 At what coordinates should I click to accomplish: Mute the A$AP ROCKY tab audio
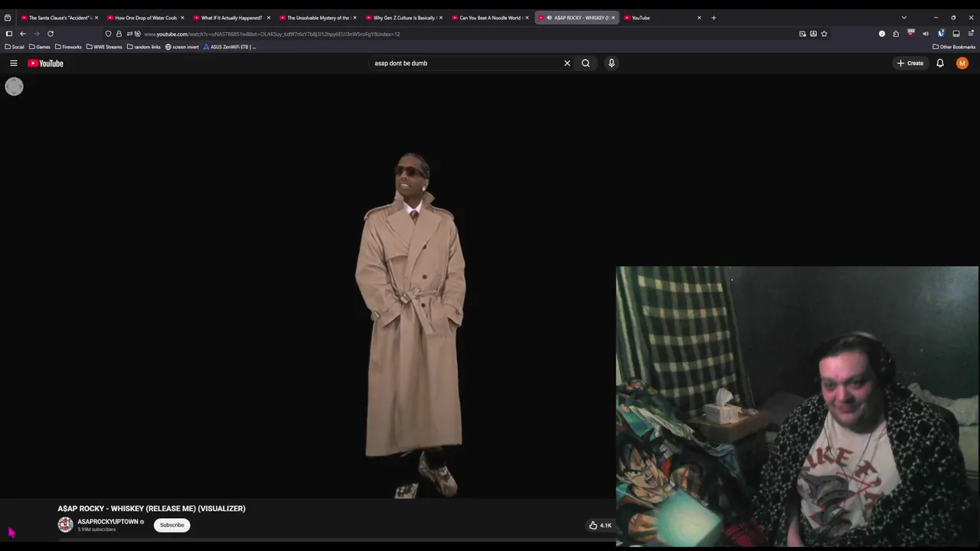click(x=549, y=18)
